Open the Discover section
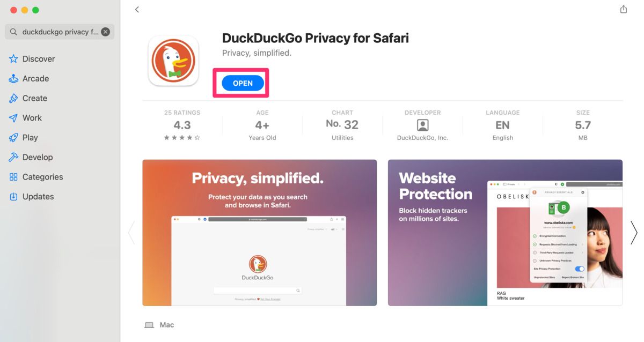This screenshot has height=342, width=644. pos(38,59)
